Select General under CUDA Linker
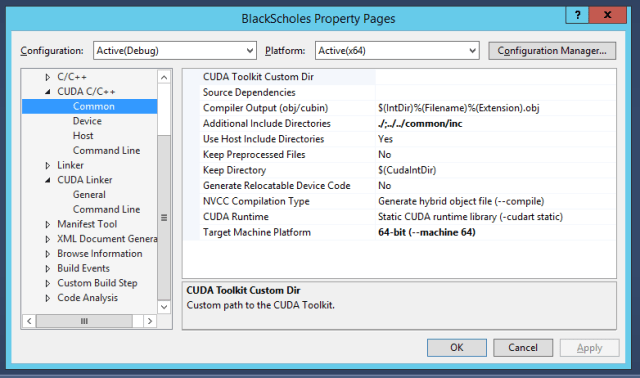640x378 pixels. [89, 194]
